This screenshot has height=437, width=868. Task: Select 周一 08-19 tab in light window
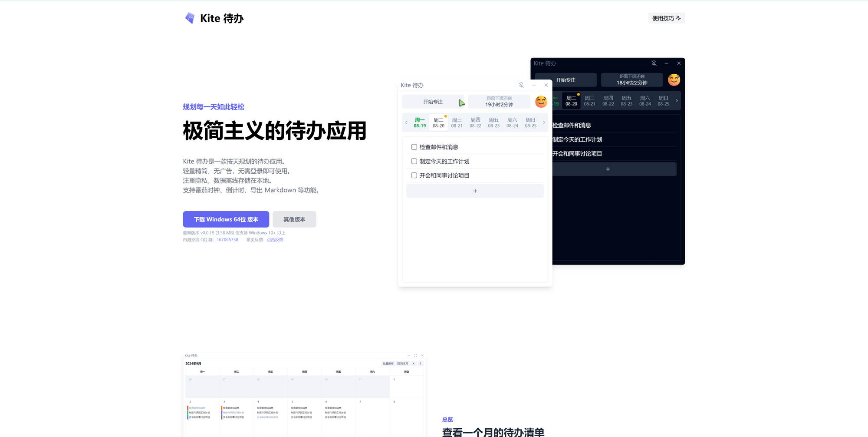(420, 122)
